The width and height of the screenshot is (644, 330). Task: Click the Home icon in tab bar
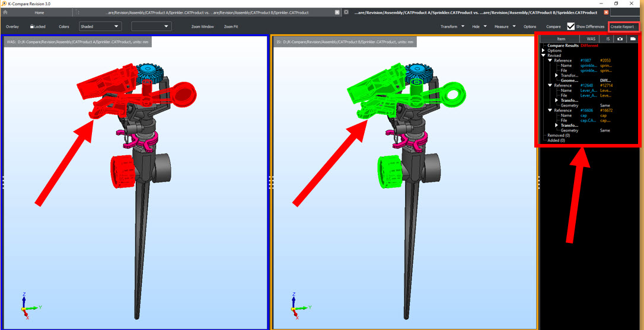(5, 12)
